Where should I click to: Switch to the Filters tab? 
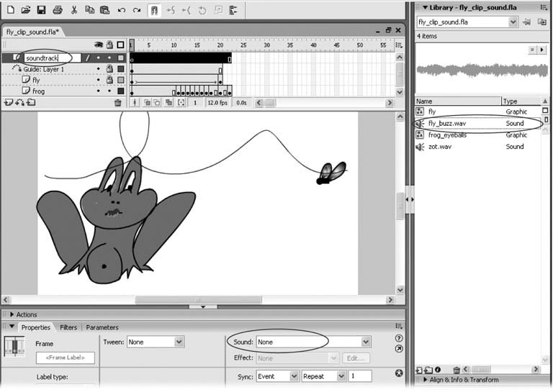click(68, 327)
